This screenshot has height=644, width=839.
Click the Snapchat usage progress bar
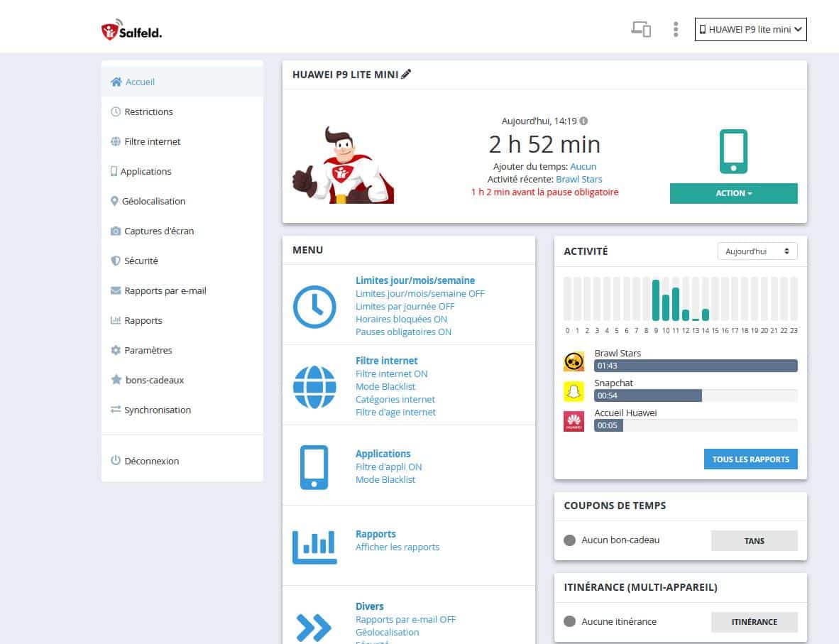(x=695, y=395)
